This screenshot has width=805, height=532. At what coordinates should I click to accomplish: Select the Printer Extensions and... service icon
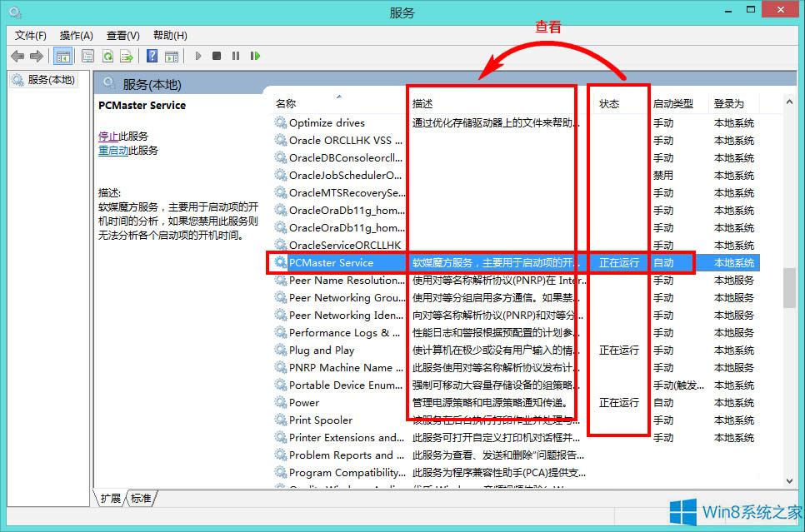click(x=280, y=437)
